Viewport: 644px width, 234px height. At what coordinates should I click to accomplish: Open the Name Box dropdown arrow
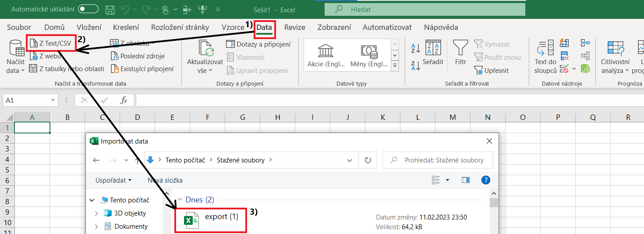[53, 100]
